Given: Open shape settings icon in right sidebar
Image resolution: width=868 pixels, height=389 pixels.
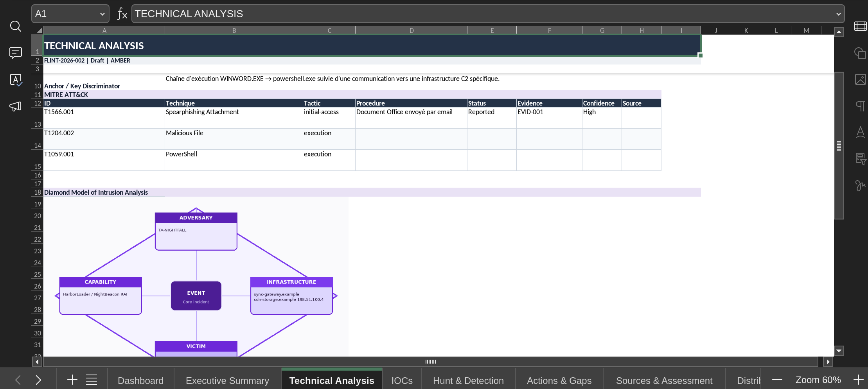Looking at the screenshot, I should pos(860,53).
